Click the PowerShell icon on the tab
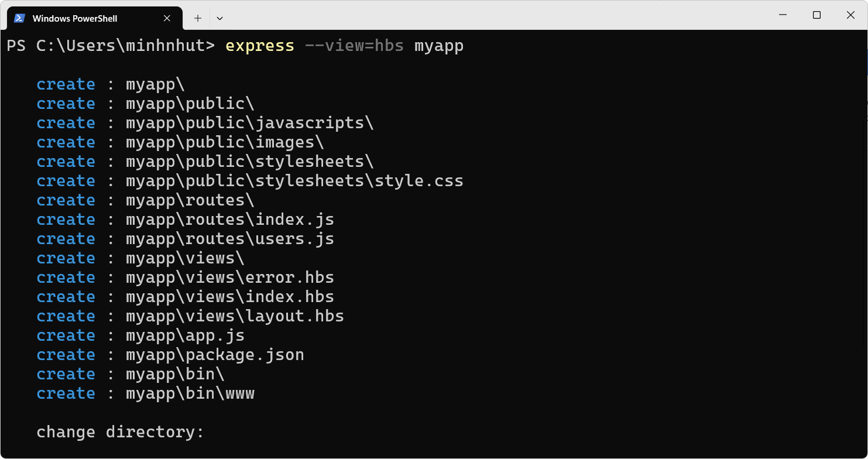Image resolution: width=868 pixels, height=459 pixels. click(19, 18)
